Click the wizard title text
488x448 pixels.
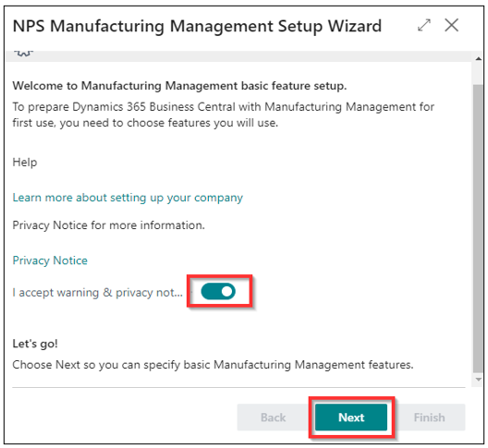tap(197, 26)
